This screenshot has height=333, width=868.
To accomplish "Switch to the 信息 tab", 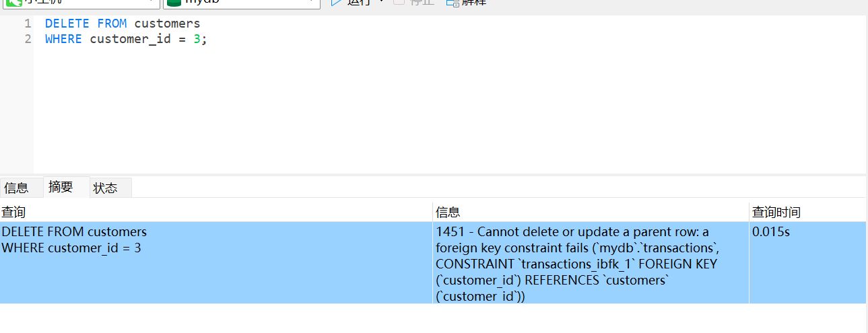I will click(x=16, y=188).
